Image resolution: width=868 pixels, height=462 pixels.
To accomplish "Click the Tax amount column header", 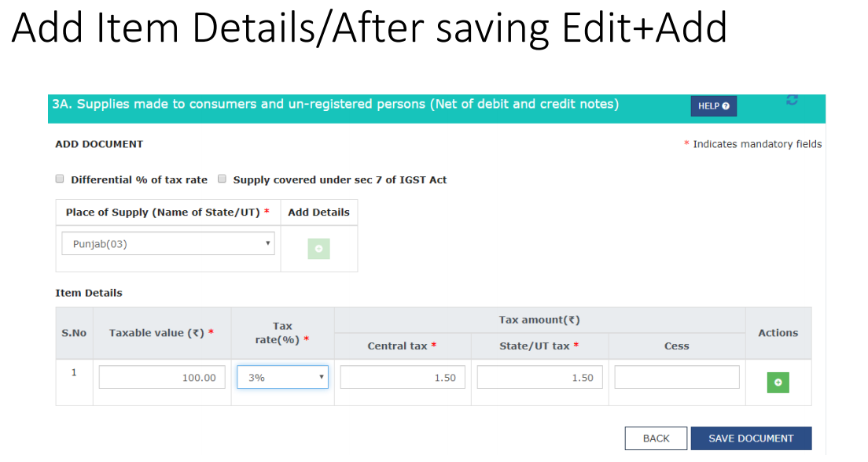I will click(539, 320).
